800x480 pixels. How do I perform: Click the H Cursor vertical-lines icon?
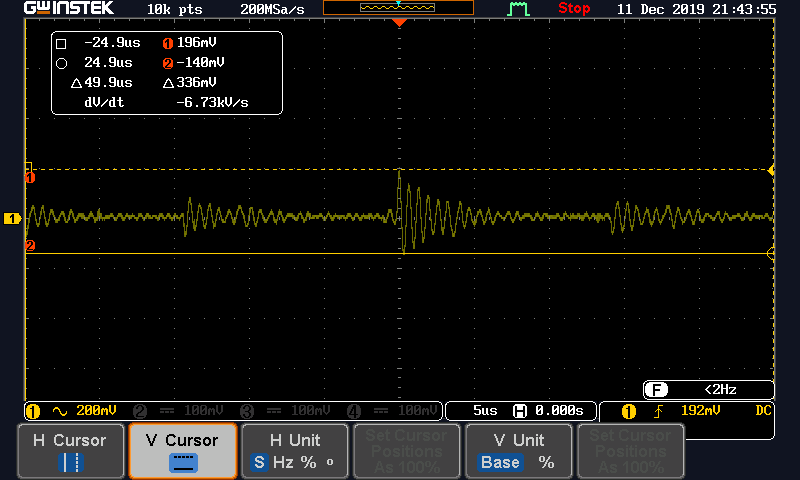(x=71, y=463)
